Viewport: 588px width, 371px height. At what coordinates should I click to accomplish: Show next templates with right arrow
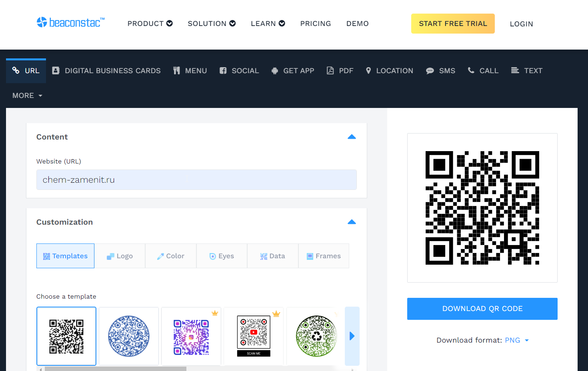[x=352, y=336]
